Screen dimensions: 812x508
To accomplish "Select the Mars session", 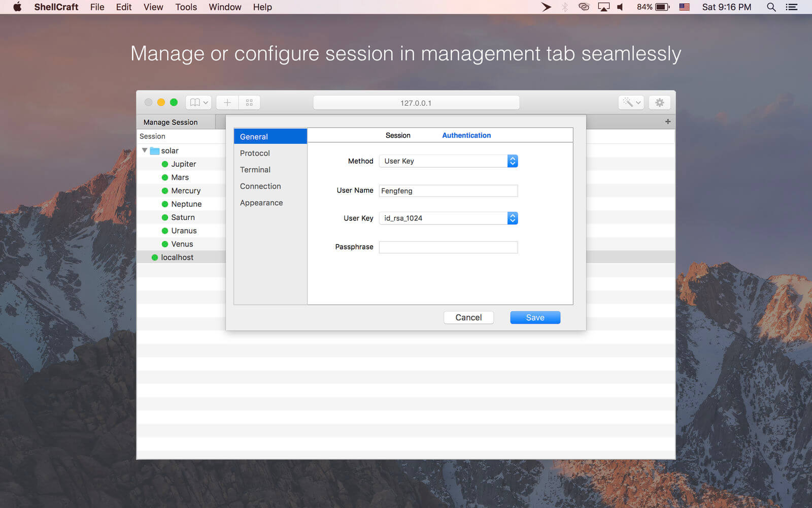I will point(180,177).
